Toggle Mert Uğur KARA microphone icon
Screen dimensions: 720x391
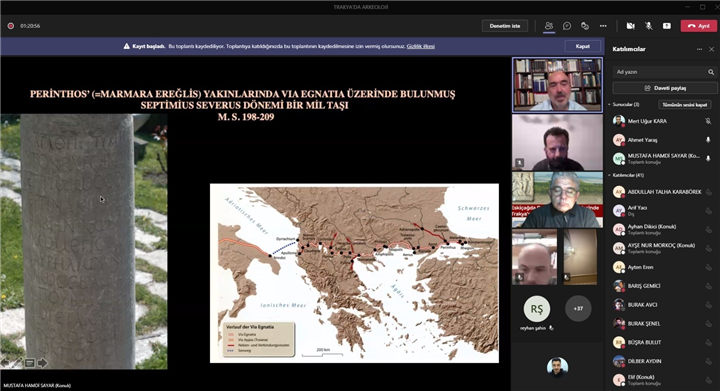coord(708,121)
